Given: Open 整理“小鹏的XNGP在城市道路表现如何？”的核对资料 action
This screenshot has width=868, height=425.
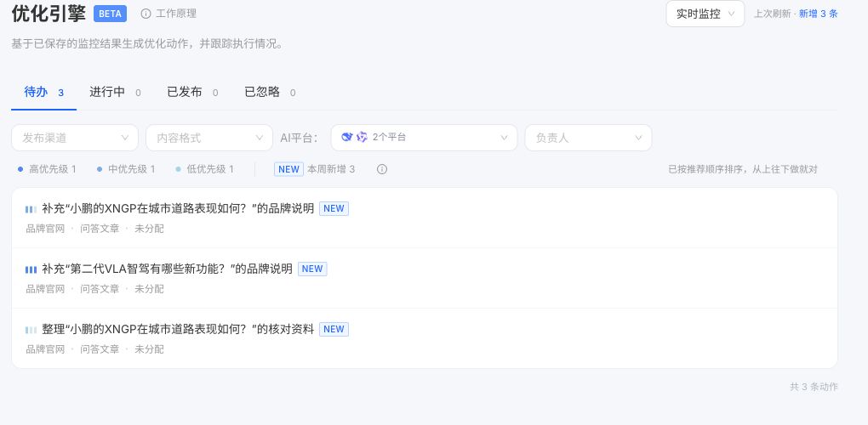Looking at the screenshot, I should pyautogui.click(x=424, y=338).
